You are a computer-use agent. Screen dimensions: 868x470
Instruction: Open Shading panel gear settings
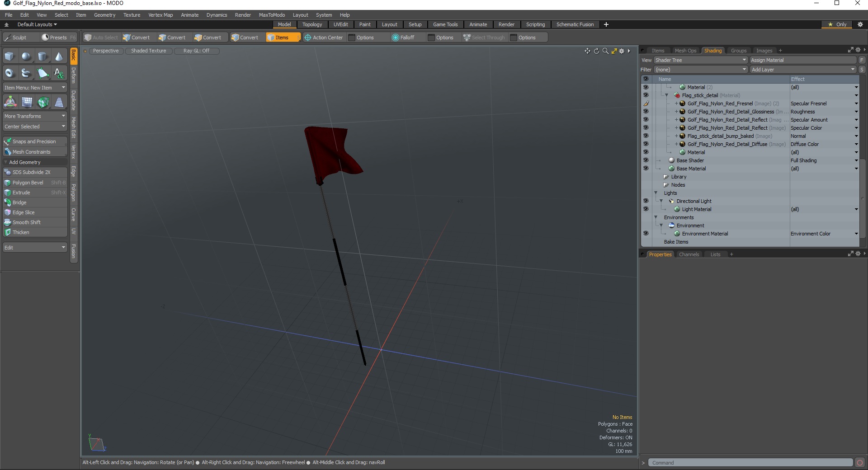858,50
